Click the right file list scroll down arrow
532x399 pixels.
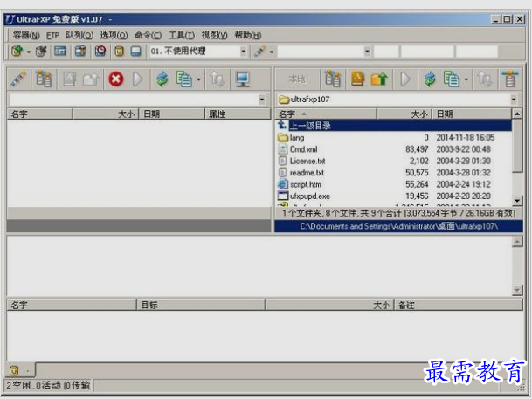click(x=517, y=201)
